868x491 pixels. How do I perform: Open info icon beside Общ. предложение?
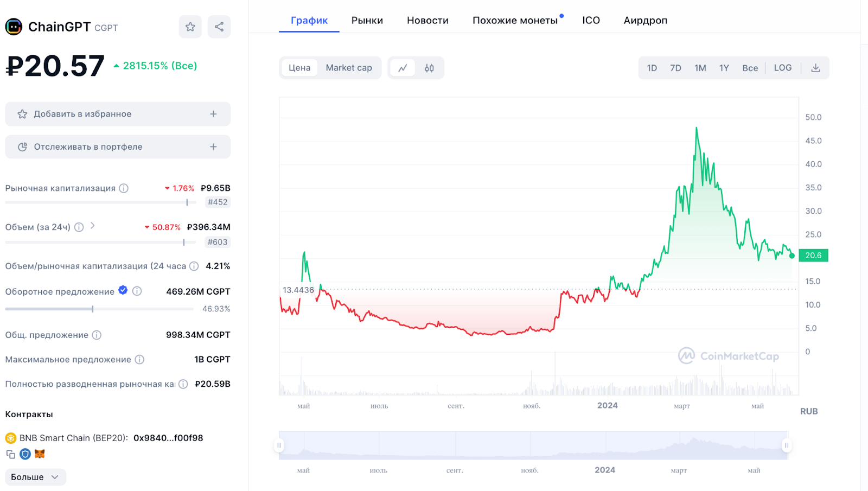point(97,335)
